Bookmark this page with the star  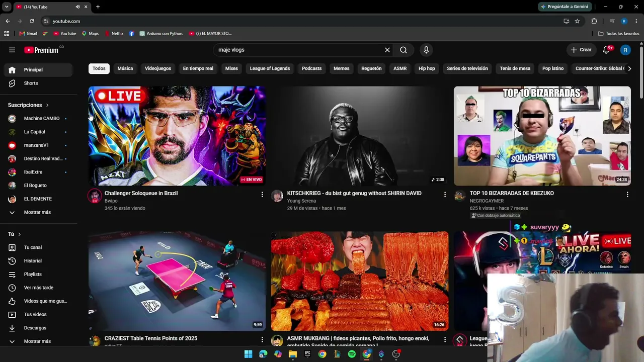[x=577, y=21]
